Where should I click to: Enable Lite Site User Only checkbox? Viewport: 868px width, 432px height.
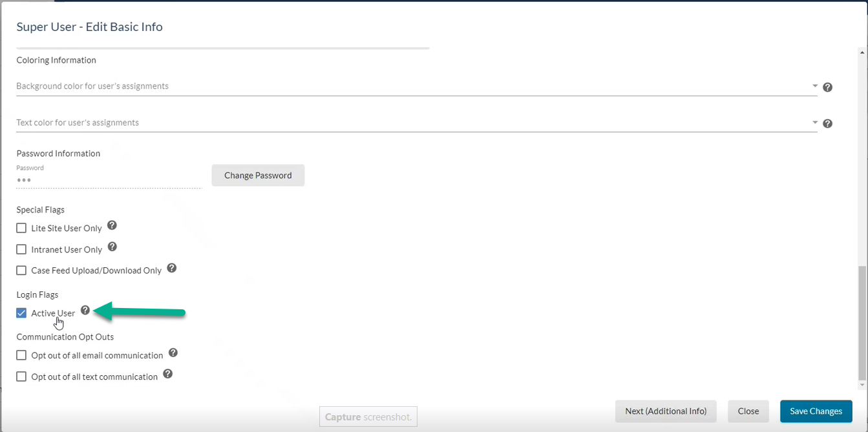(21, 228)
